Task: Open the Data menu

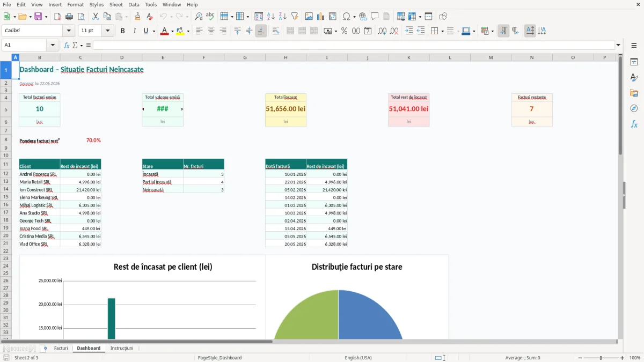Action: (134, 4)
